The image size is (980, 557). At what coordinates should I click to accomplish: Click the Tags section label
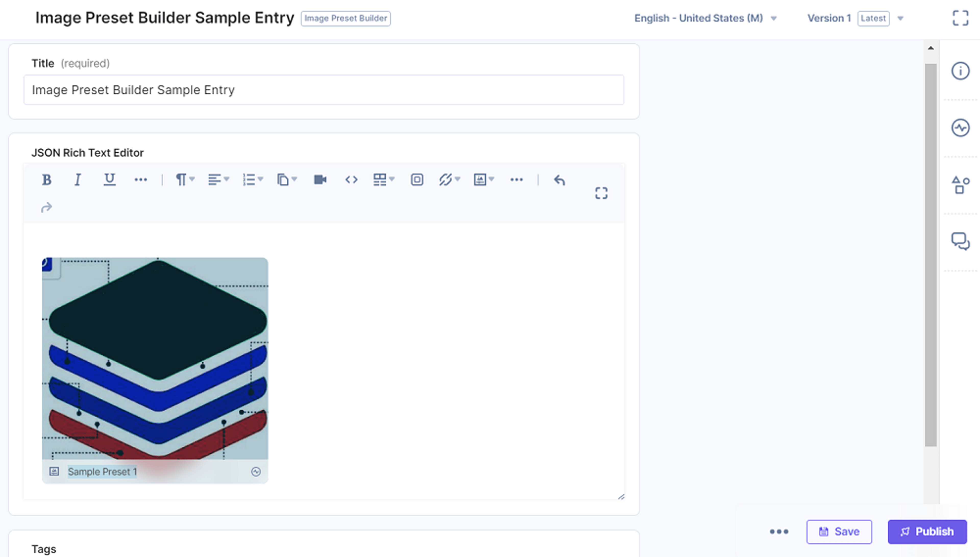[x=44, y=549]
